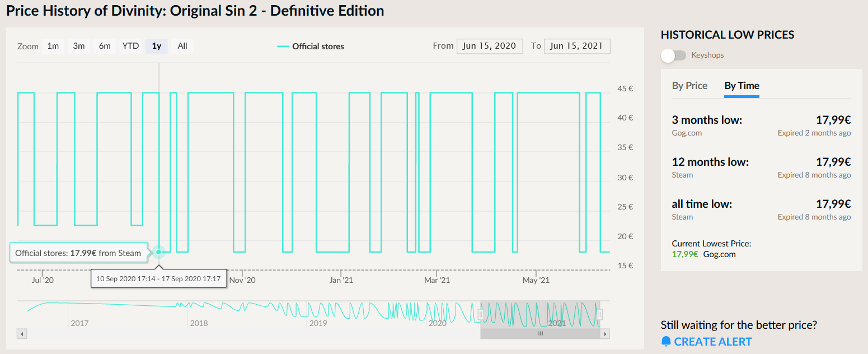Click the navigator right range handle
This screenshot has height=354, width=868.
[600, 314]
